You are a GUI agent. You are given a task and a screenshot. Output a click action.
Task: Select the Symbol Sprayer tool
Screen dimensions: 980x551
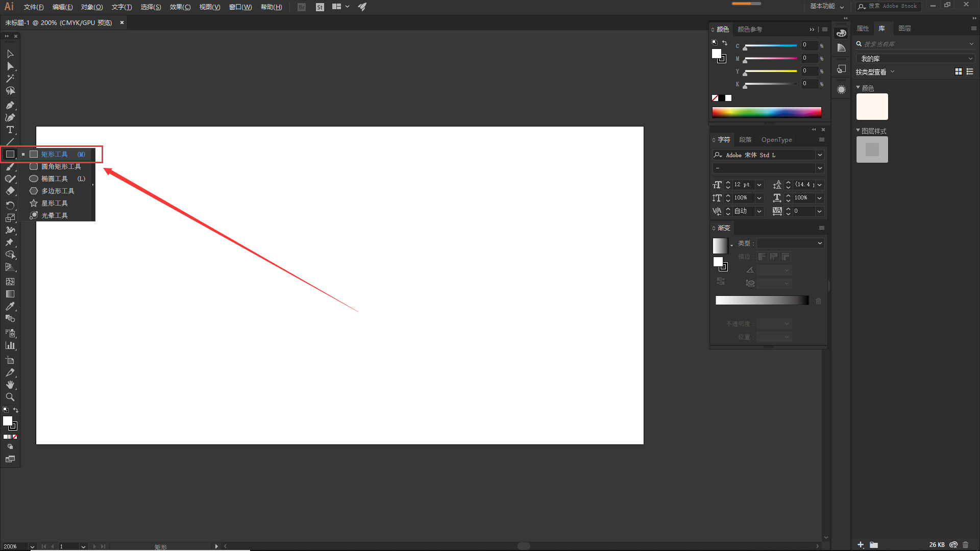click(x=10, y=333)
